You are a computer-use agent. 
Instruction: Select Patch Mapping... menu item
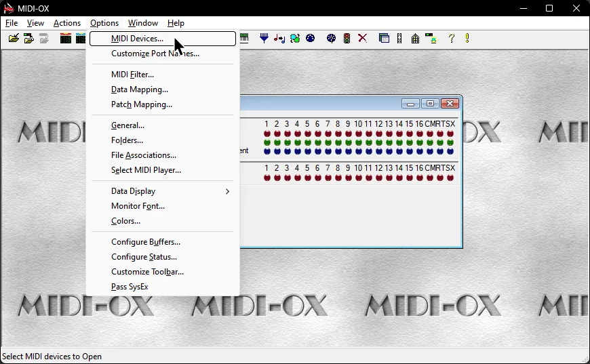[163, 104]
